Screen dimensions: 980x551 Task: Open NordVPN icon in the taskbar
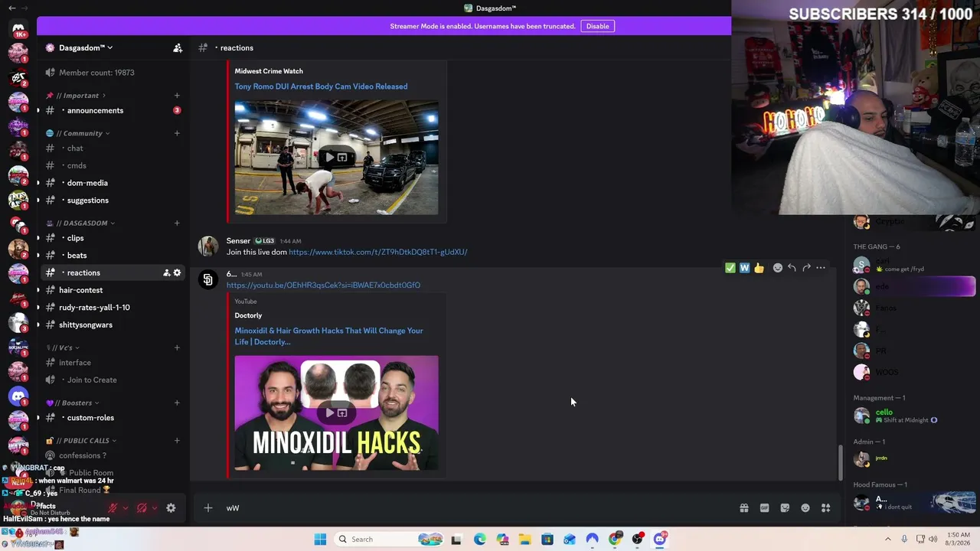[592, 539]
